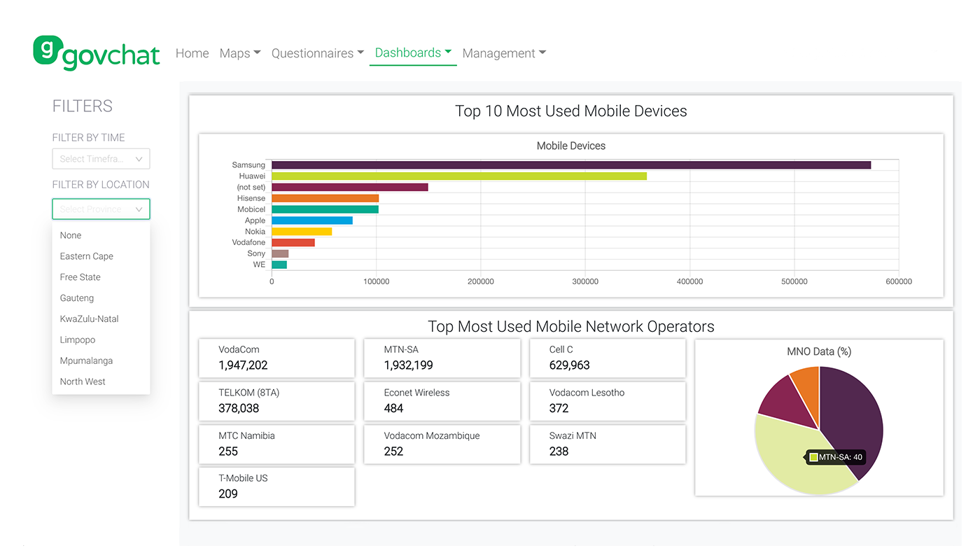Screen dimensions: 980x560
Task: Click the MTC Namibia card
Action: click(276, 444)
